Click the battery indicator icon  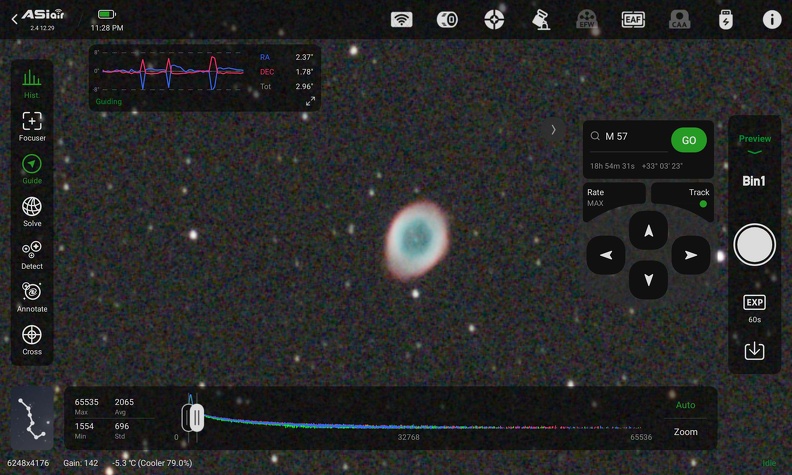(x=107, y=14)
